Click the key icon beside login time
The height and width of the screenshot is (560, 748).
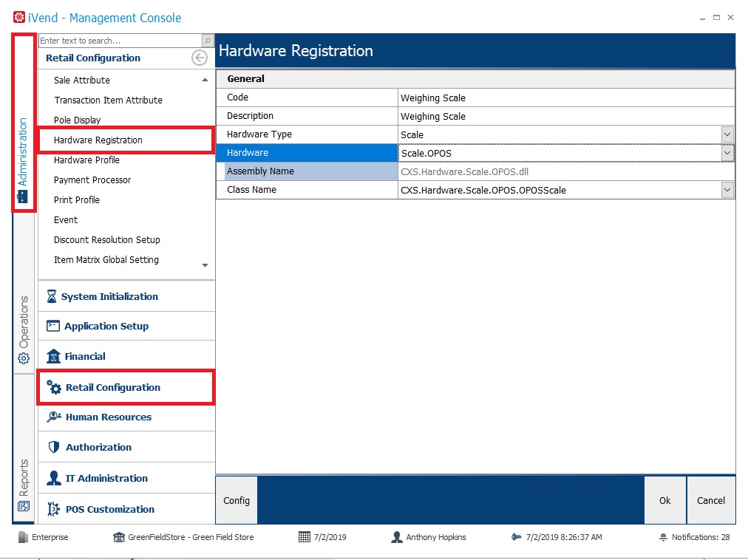516,537
